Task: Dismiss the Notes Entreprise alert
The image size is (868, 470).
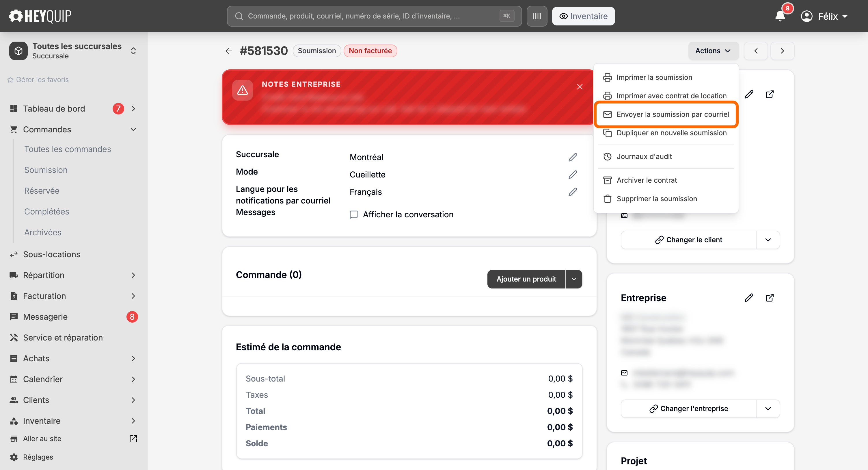Action: pyautogui.click(x=580, y=87)
